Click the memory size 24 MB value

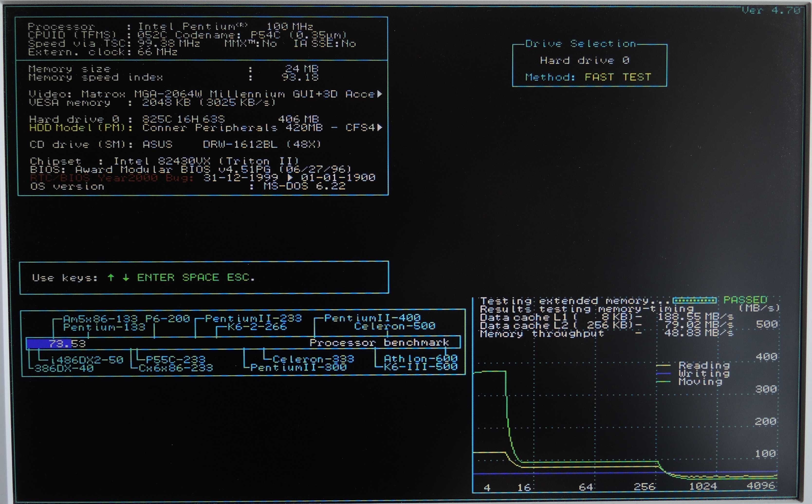point(302,69)
